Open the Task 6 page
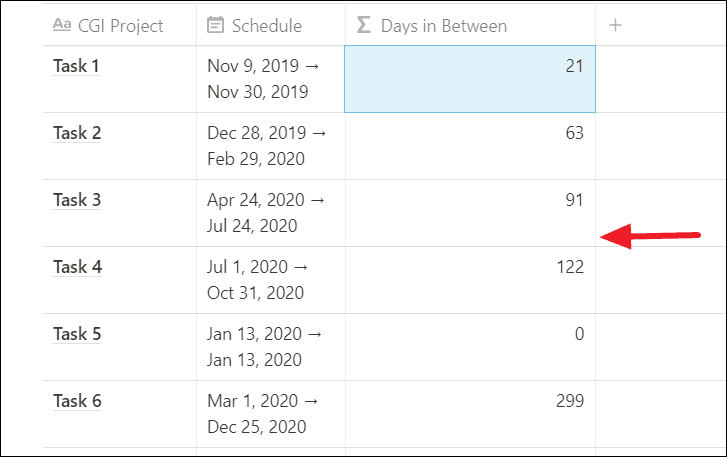This screenshot has width=727, height=457. click(x=77, y=402)
